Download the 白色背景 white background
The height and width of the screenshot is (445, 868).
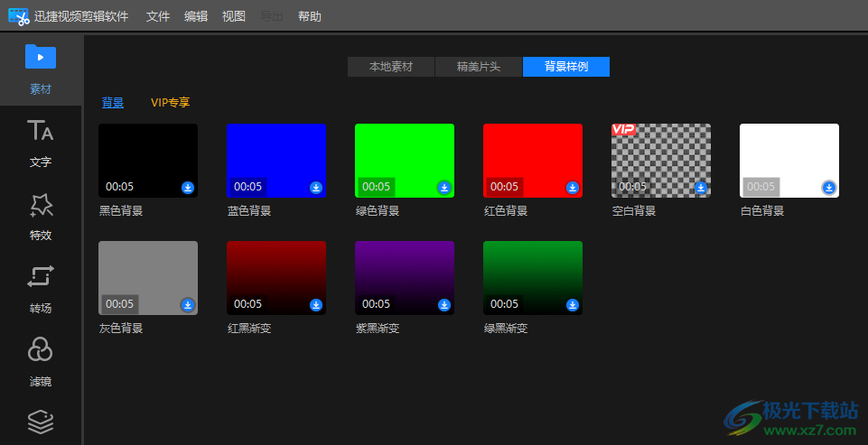(828, 188)
